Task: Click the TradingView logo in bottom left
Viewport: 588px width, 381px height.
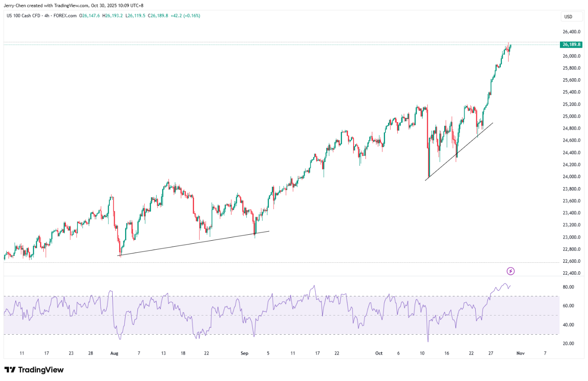Action: pyautogui.click(x=34, y=370)
